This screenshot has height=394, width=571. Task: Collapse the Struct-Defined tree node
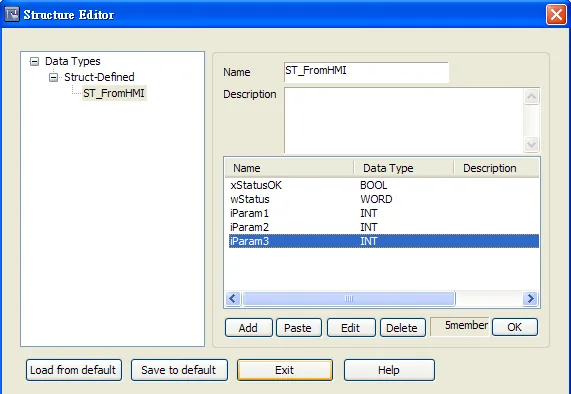(54, 77)
